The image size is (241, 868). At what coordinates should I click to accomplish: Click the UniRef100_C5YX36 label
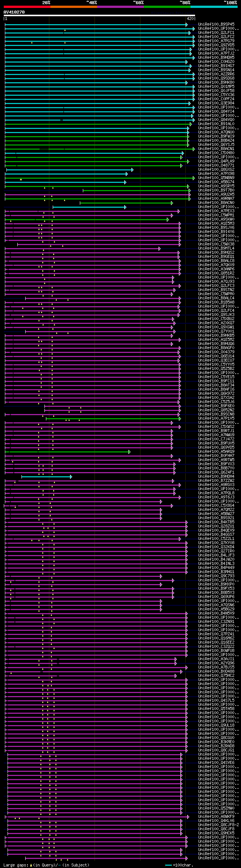click(217, 95)
